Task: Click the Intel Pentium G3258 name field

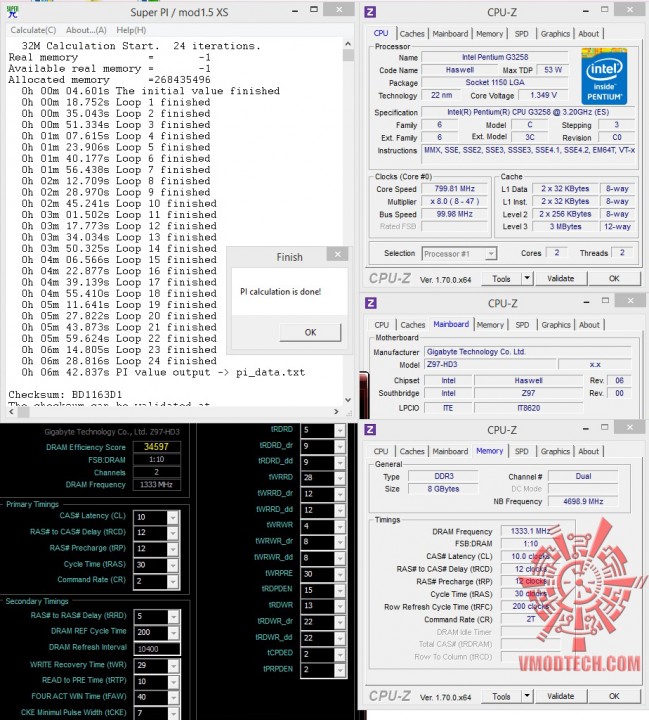Action: pyautogui.click(x=495, y=57)
